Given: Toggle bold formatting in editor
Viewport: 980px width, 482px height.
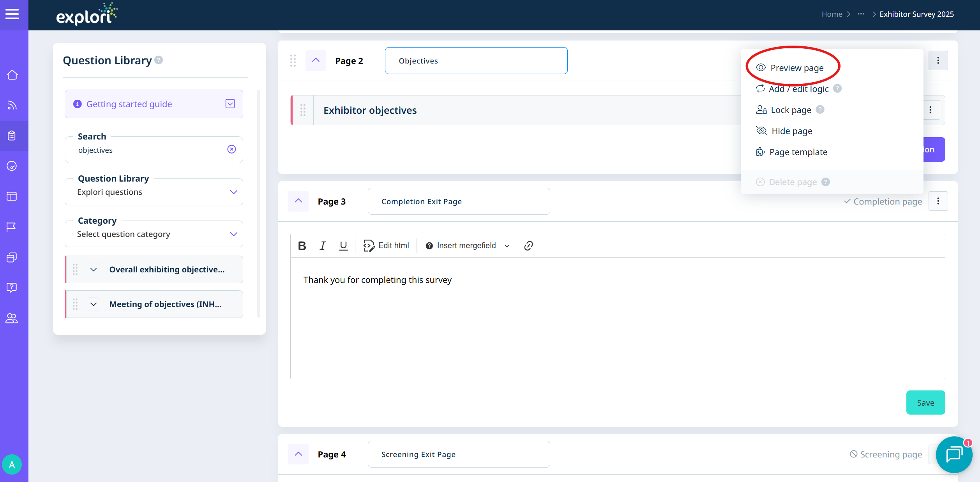Looking at the screenshot, I should [x=302, y=245].
